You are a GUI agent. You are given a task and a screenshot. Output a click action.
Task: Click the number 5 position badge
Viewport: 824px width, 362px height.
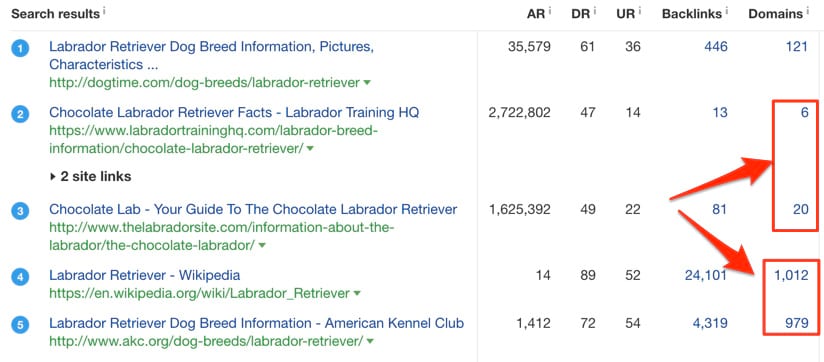pos(20,325)
